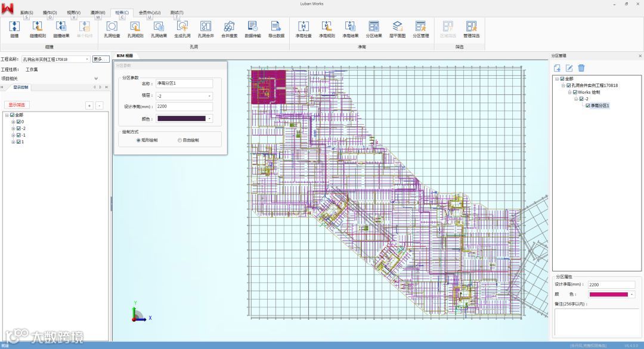Open 工程名称 project name dropdown
The image size is (644, 349).
(x=87, y=59)
